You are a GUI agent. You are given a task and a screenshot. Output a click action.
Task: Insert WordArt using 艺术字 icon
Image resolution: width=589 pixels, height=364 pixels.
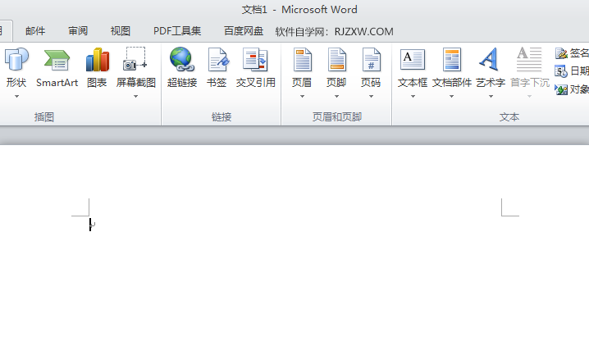490,59
